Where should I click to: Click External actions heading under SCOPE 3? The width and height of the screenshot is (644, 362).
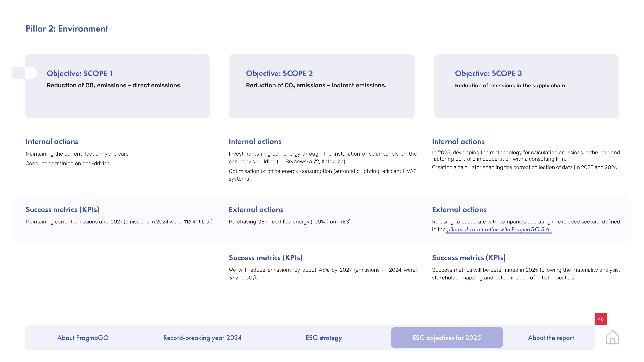pos(459,210)
